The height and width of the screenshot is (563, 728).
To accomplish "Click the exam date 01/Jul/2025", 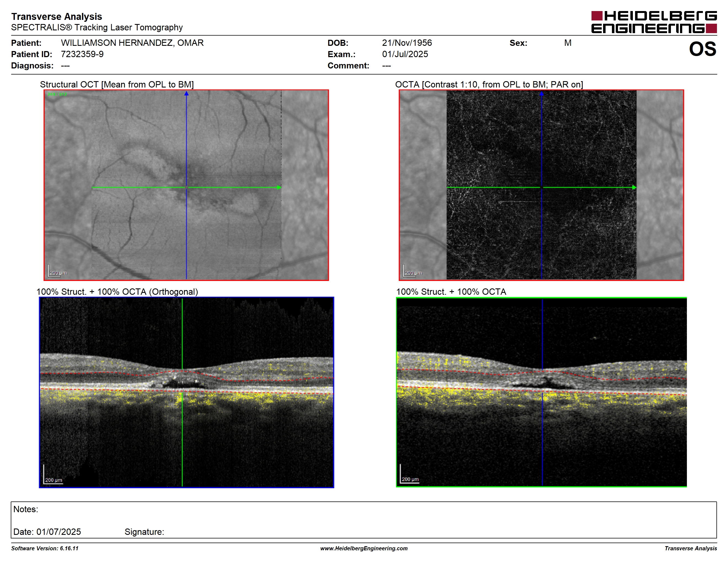I will pyautogui.click(x=405, y=54).
